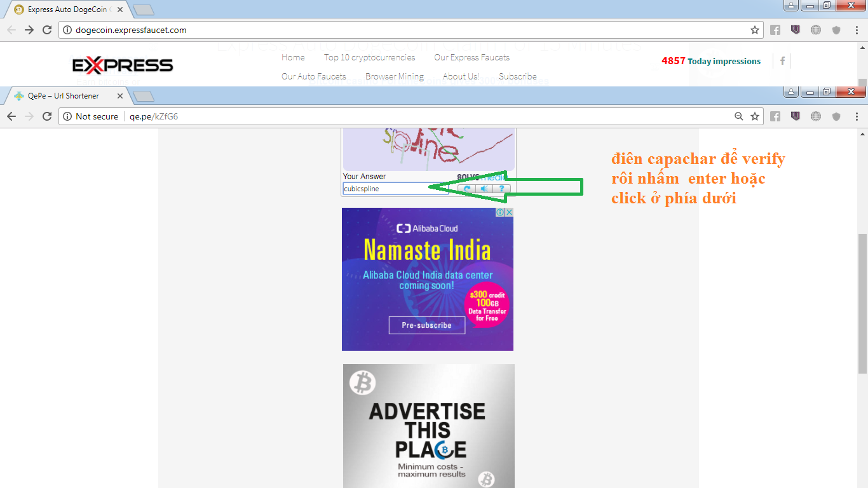
Task: Bookmark the DogeCoin faucet page
Action: (x=755, y=30)
